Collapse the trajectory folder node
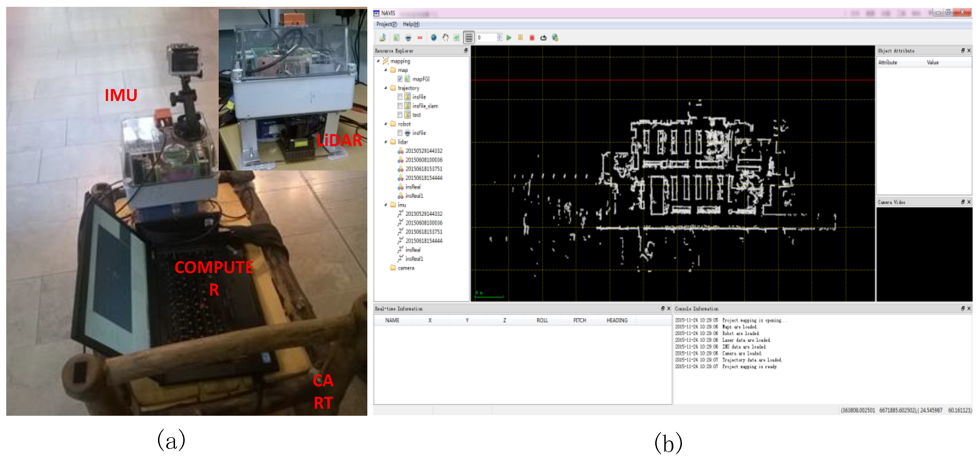 pyautogui.click(x=386, y=88)
